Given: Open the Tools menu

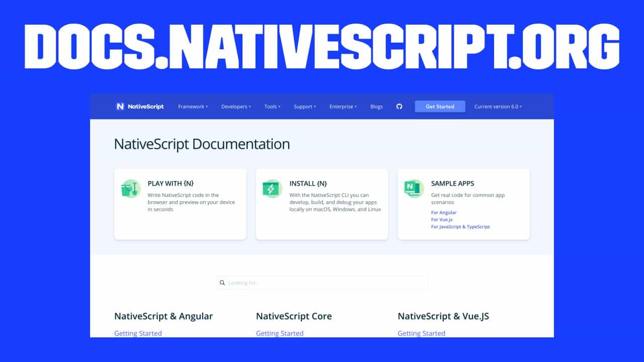Looking at the screenshot, I should tap(272, 107).
